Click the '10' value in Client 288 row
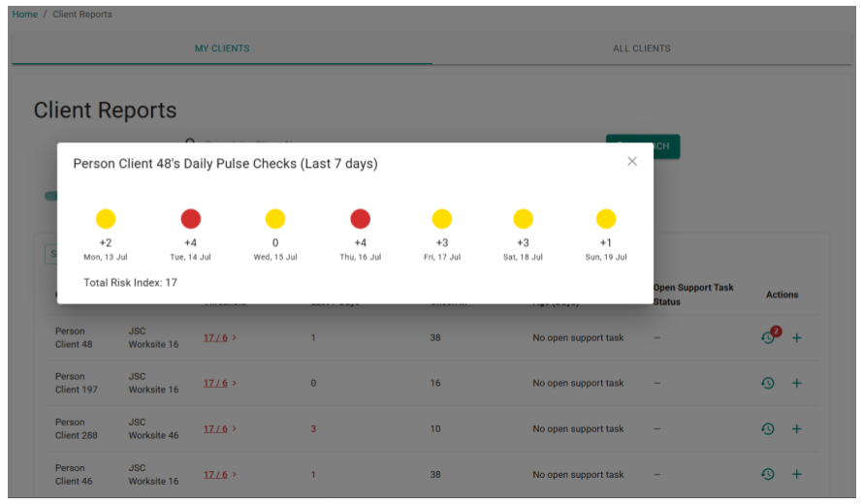This screenshot has height=504, width=863. (x=435, y=428)
